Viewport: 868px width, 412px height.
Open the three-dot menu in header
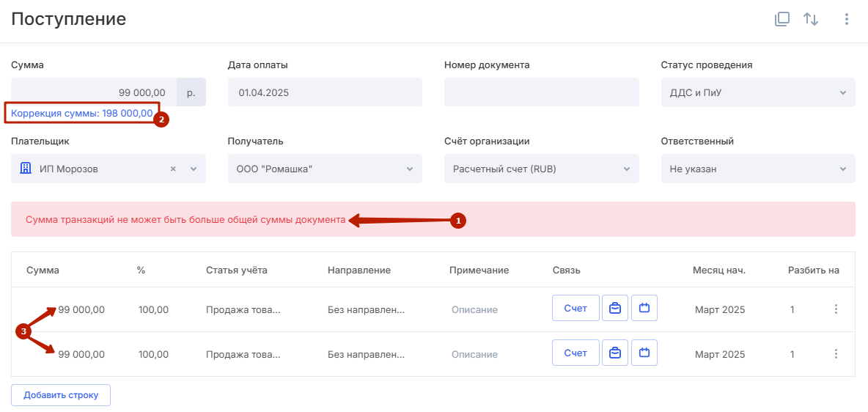tap(846, 19)
